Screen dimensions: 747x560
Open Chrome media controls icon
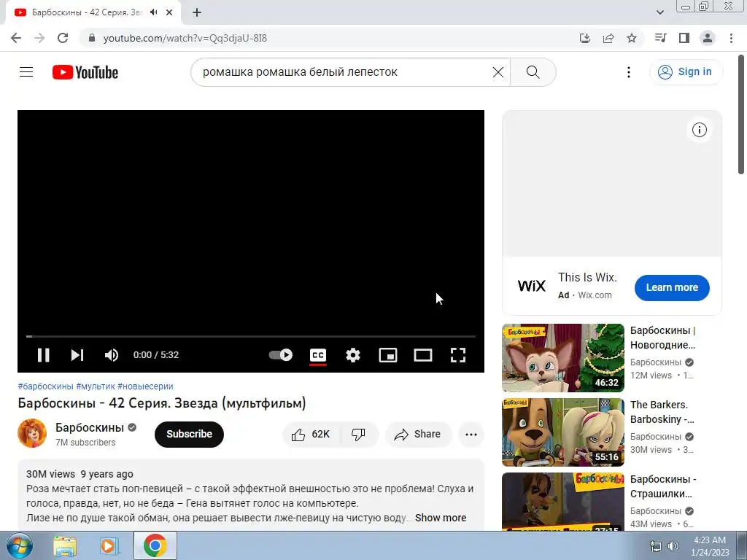click(x=660, y=38)
